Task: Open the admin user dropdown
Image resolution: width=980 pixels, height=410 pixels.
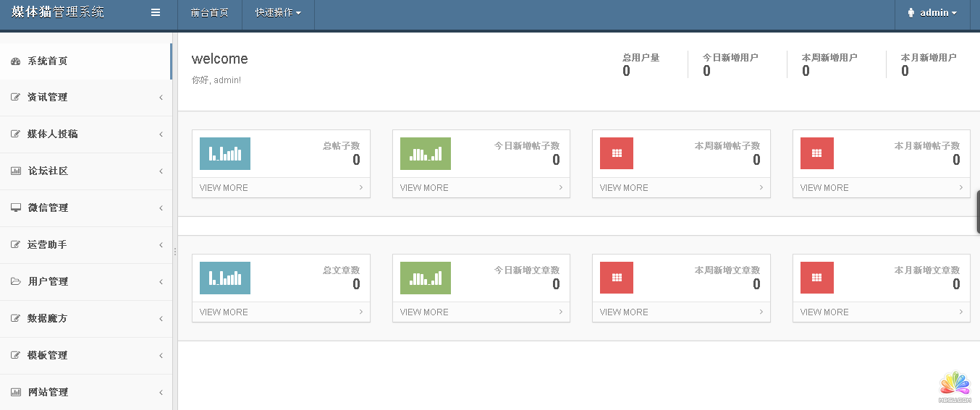Action: coord(932,13)
